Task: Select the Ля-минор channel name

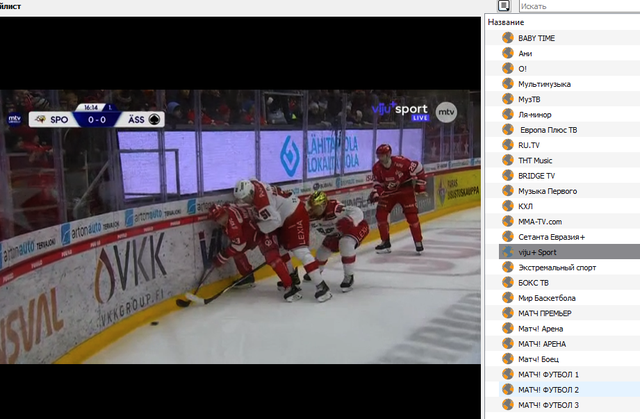Action: click(535, 115)
